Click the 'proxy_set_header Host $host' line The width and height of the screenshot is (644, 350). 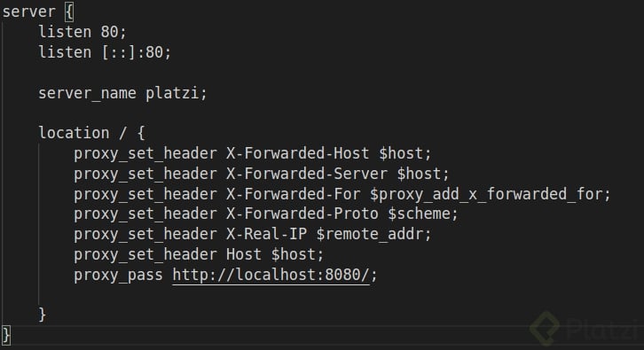(199, 255)
